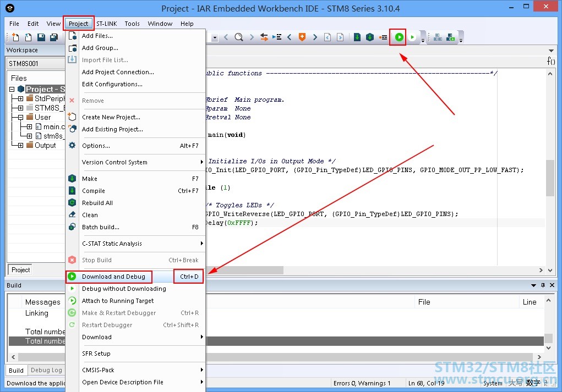Click the Make toolbar icon
The image size is (562, 392).
[x=370, y=37]
